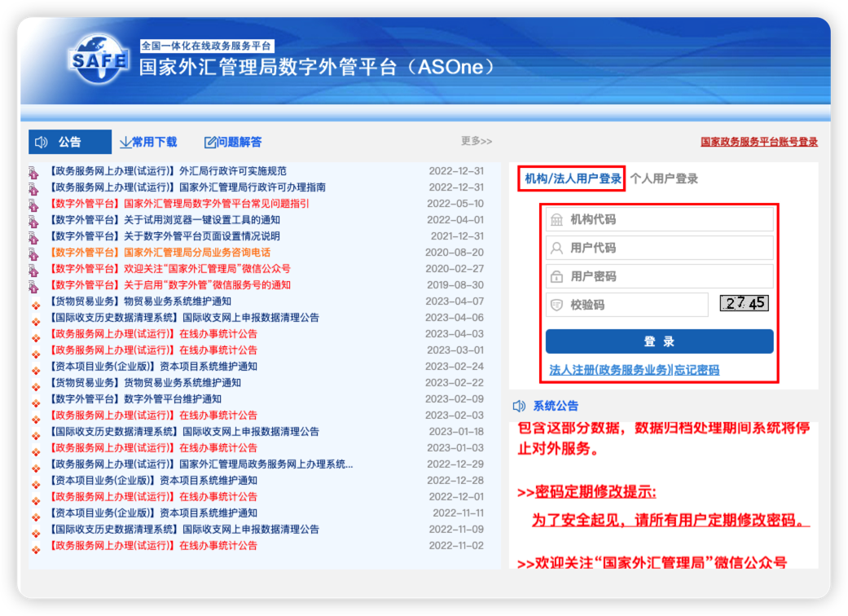Open 法人注册(政务服务业务) link

[x=610, y=370]
